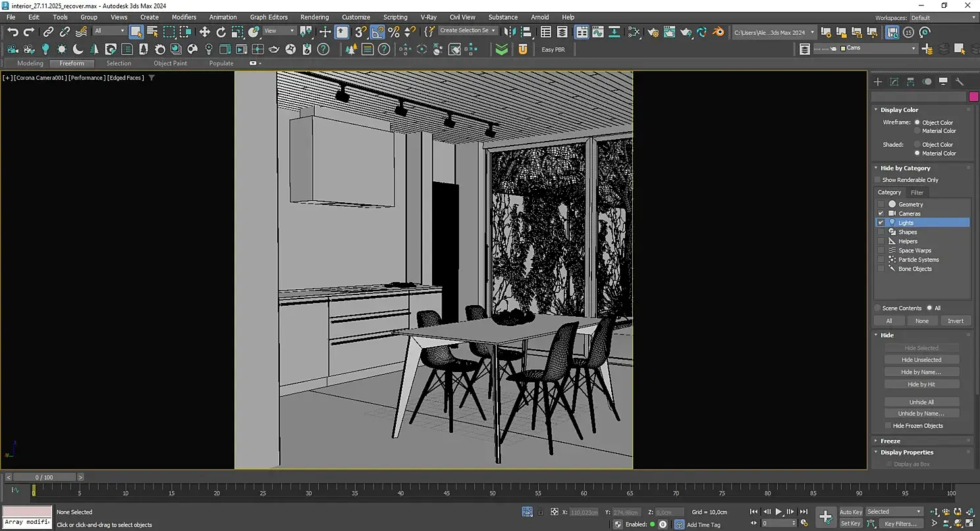Click the Mirror tool icon
The width and height of the screenshot is (980, 531).
(510, 32)
